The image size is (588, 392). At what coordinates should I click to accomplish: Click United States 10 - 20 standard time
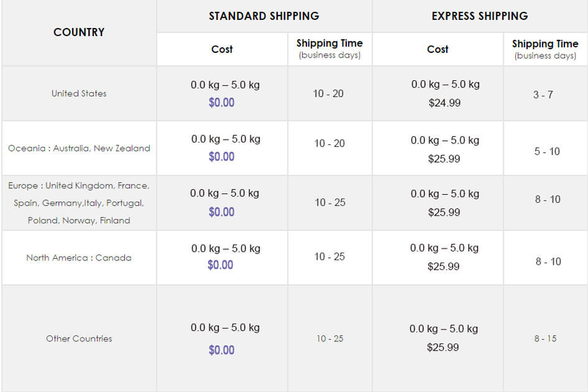click(329, 93)
